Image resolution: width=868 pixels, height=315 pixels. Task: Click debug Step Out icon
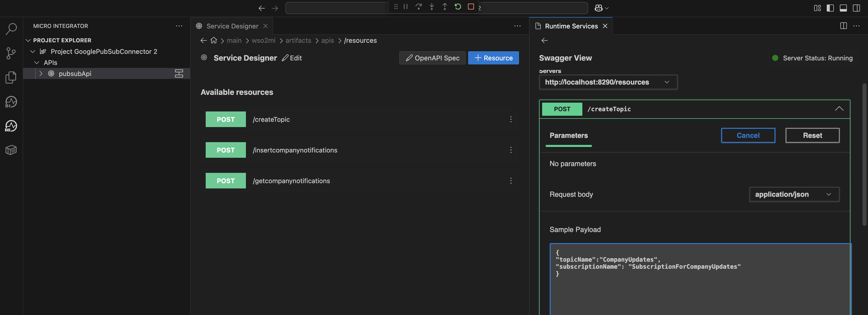[x=445, y=7]
